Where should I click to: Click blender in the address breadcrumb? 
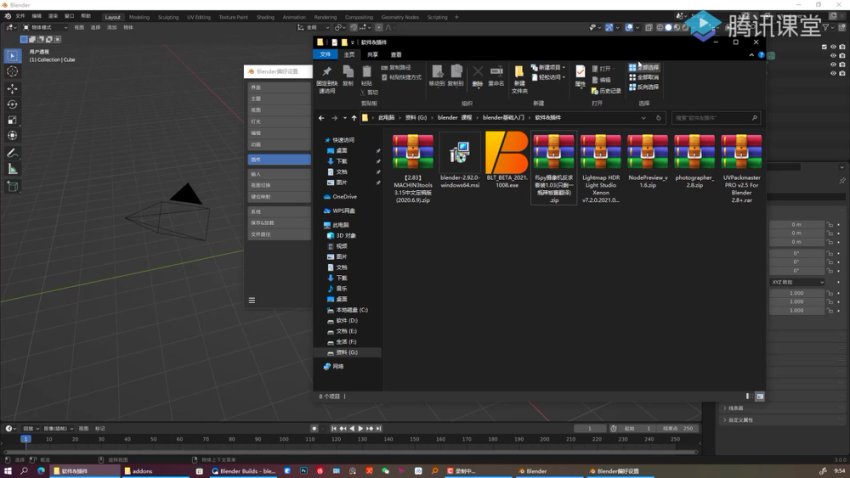pyautogui.click(x=447, y=117)
